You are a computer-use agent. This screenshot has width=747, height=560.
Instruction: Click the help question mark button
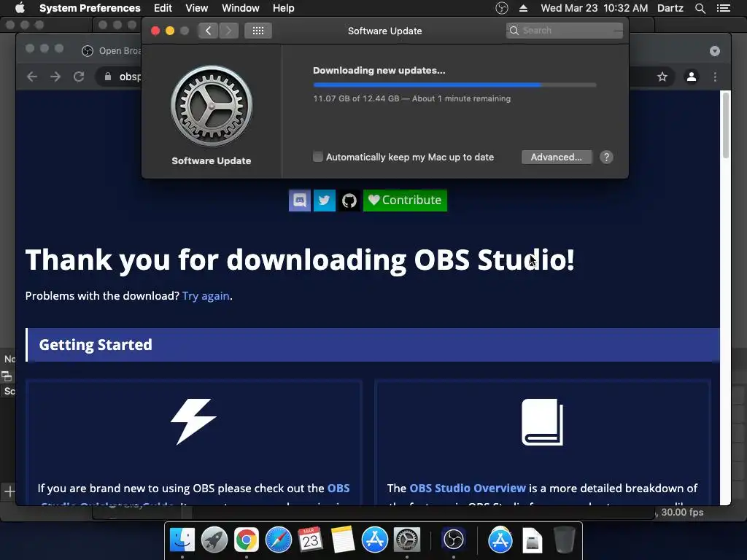pos(606,157)
